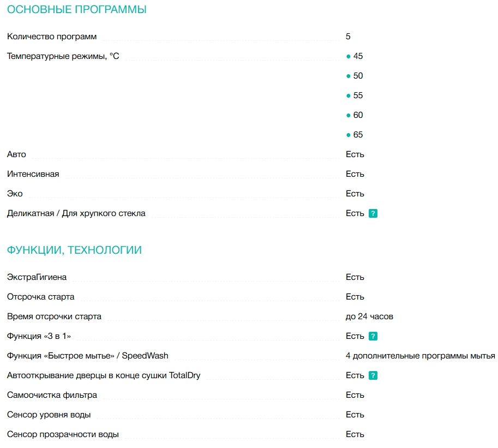This screenshot has width=498, height=448.
Task: Click the value "до 24 часов"
Action: point(369,316)
